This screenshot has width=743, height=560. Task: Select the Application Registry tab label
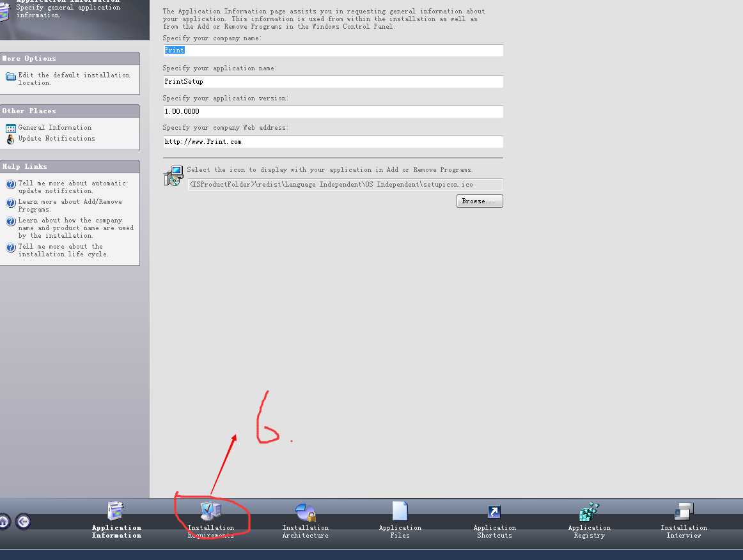(589, 532)
